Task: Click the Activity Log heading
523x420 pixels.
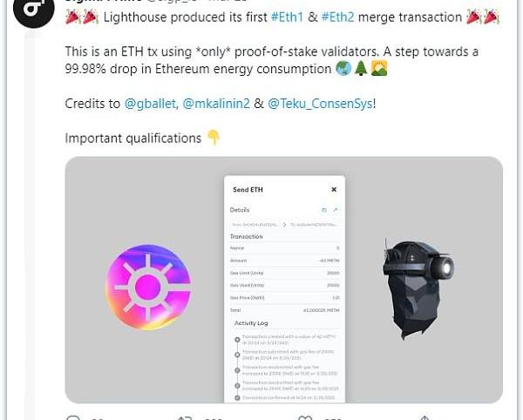Action: [x=251, y=323]
